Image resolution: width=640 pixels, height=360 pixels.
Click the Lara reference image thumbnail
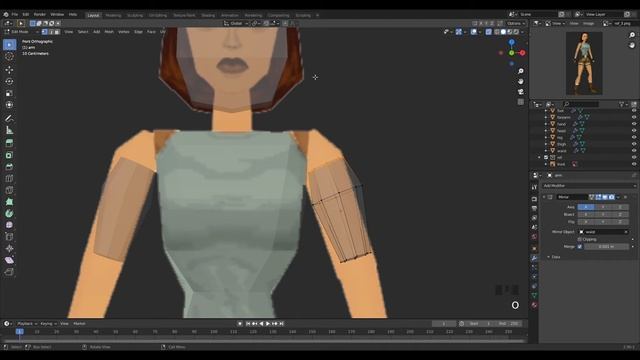(584, 63)
